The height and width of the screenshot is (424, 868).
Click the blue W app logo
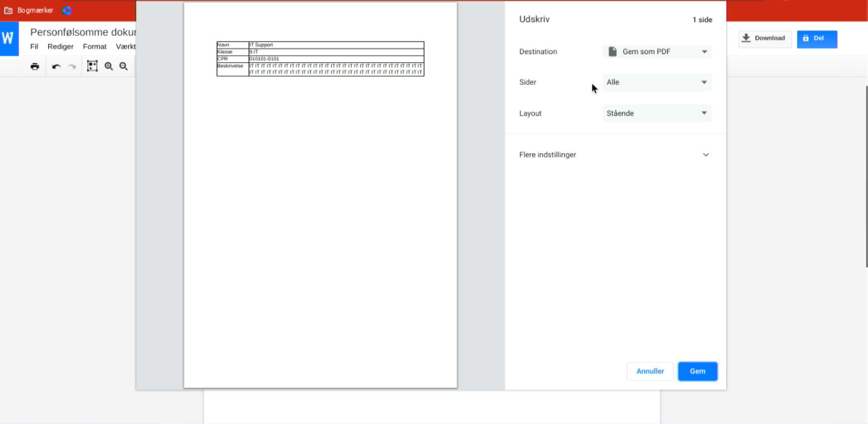point(9,39)
